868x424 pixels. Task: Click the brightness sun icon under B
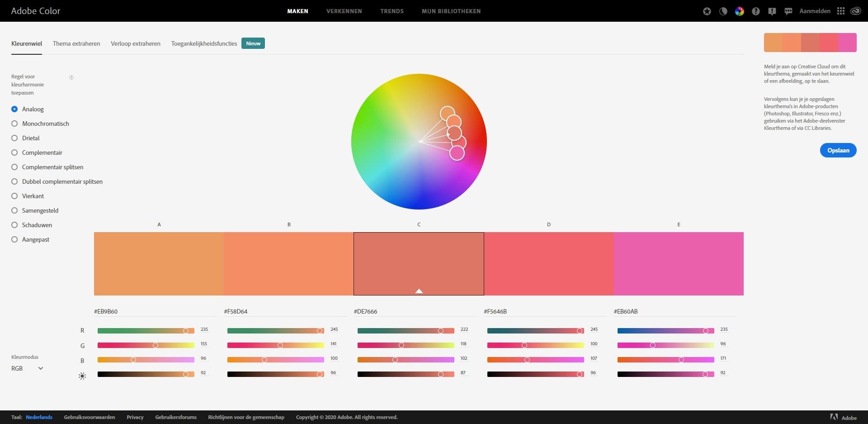[82, 376]
